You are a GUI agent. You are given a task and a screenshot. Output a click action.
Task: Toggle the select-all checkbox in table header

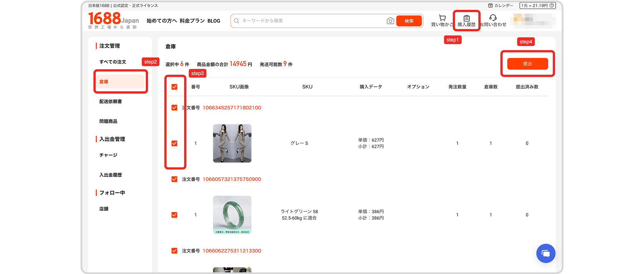(x=175, y=87)
